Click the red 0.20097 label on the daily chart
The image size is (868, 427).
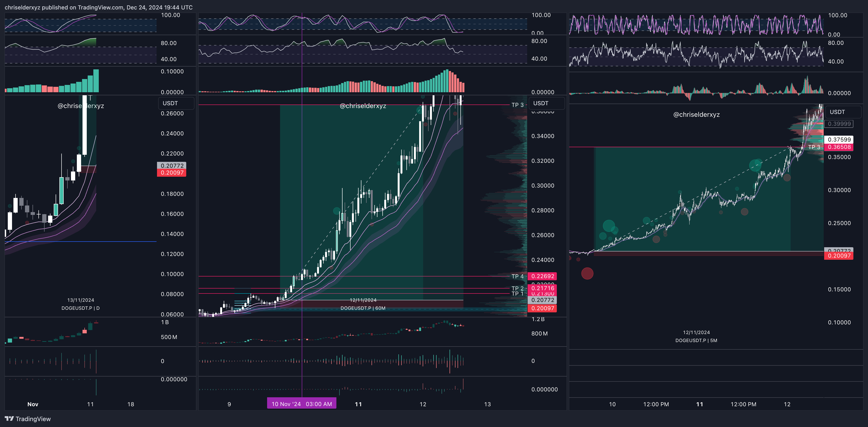click(172, 173)
